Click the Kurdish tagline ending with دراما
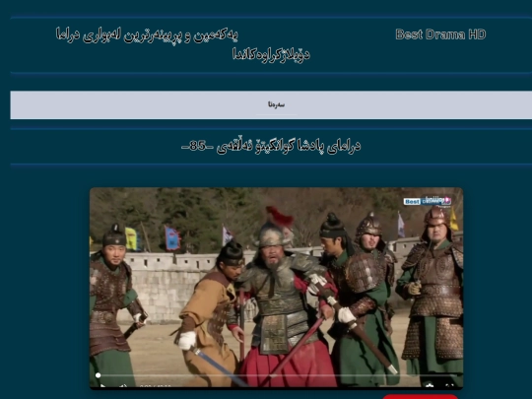 (x=147, y=34)
